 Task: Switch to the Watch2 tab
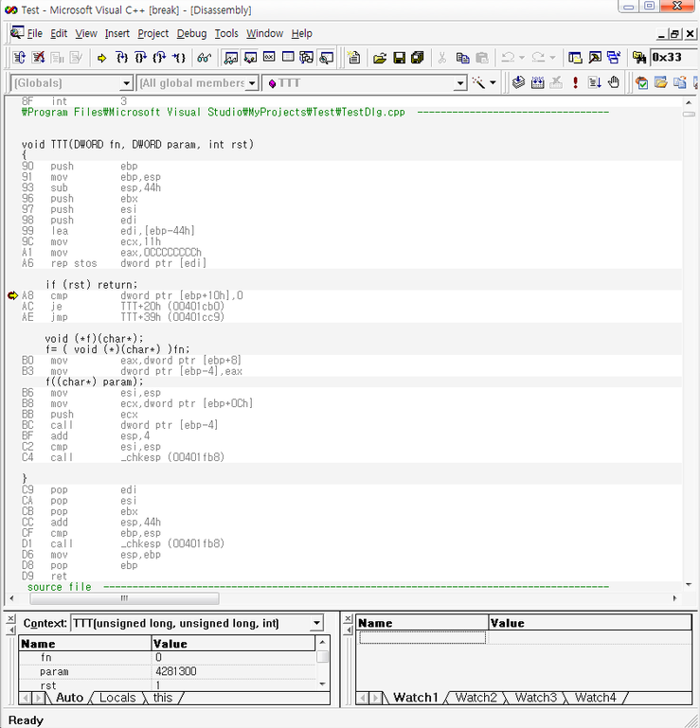(476, 698)
